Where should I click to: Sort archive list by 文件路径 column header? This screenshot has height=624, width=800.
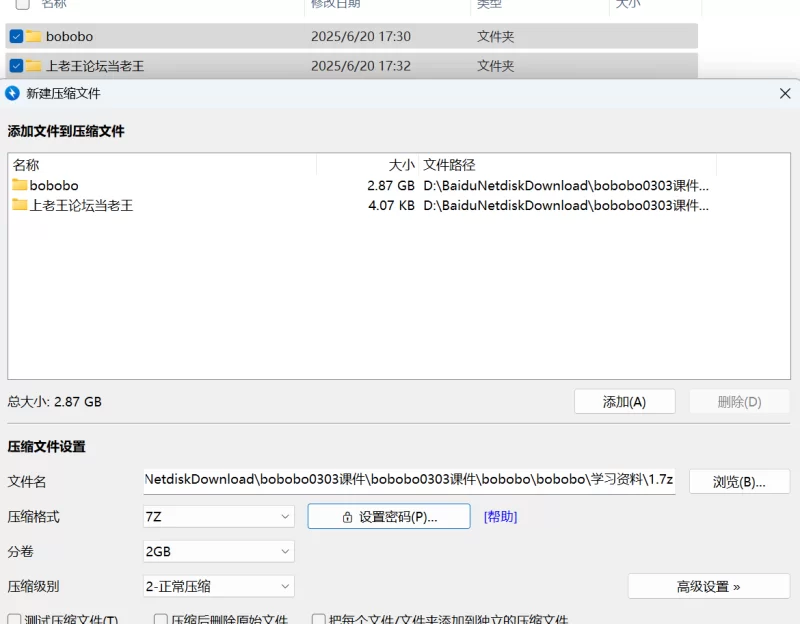[x=449, y=165]
